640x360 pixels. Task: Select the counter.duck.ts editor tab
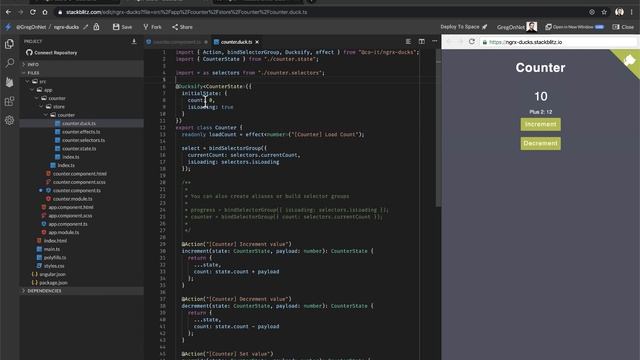click(236, 42)
